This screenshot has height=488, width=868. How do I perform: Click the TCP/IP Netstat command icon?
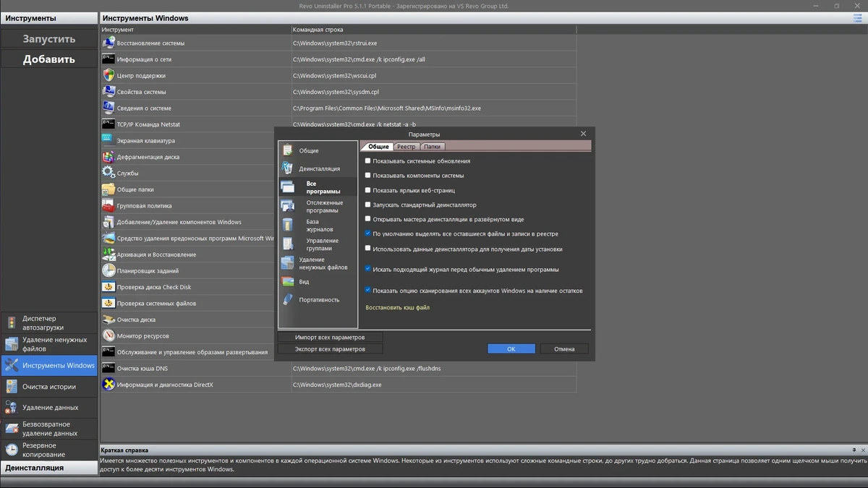click(109, 124)
